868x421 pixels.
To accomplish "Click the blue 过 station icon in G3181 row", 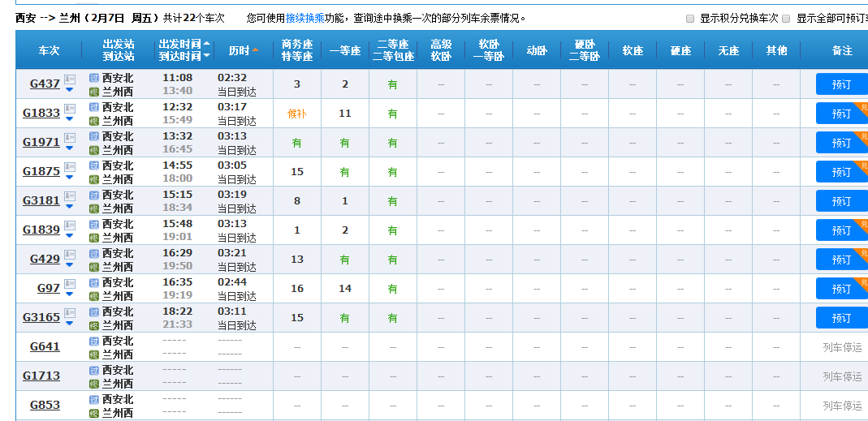I will [x=94, y=195].
